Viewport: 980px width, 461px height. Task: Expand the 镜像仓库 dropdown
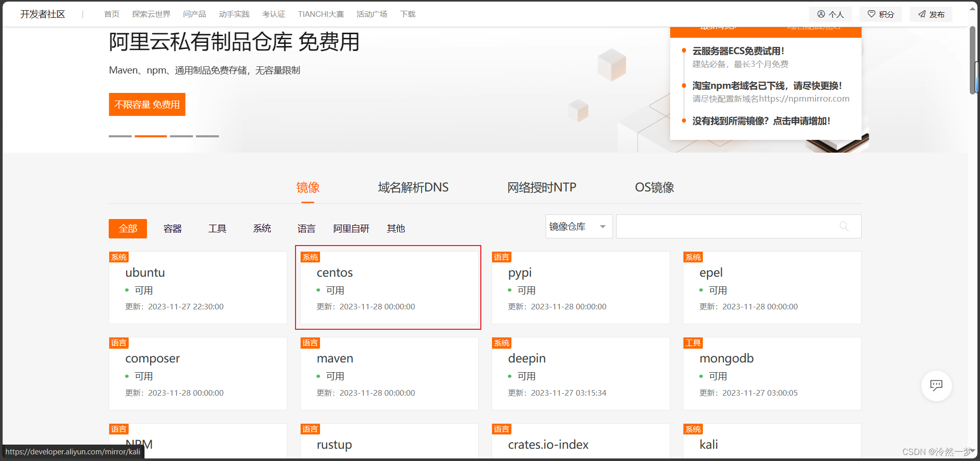tap(579, 226)
